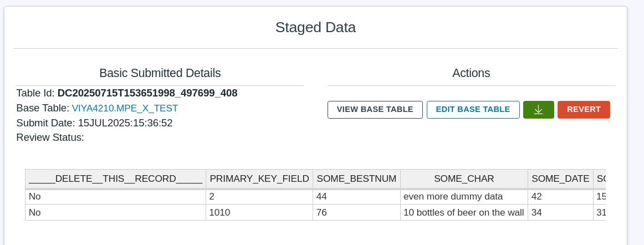This screenshot has width=644, height=245.
Task: Click the SOME_BESTNUM cell showing 76
Action: point(322,212)
